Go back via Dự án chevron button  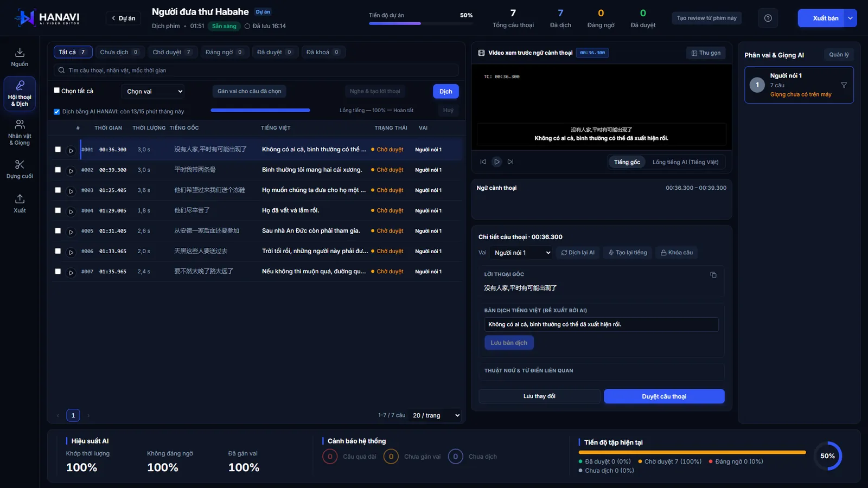(123, 18)
